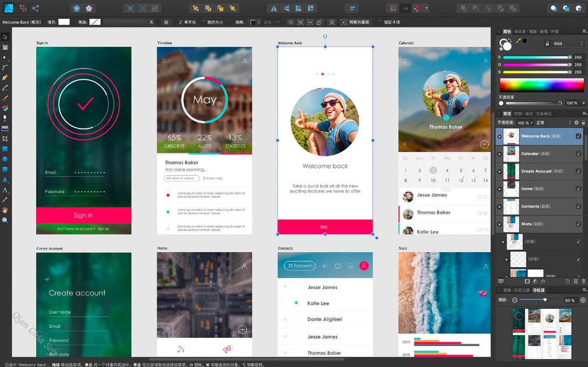Image resolution: width=588 pixels, height=367 pixels.
Task: Open the snapping magnet dropdown arrow
Action: [x=426, y=8]
